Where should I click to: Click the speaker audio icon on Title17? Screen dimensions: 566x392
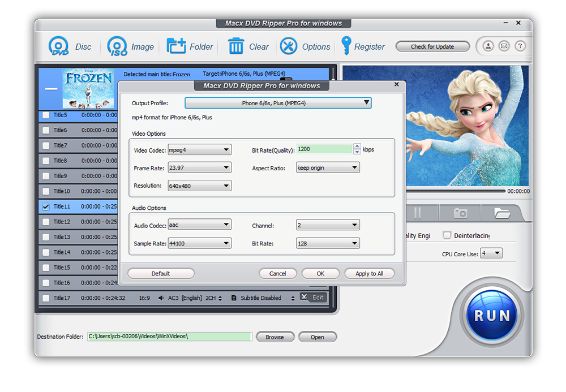161,298
